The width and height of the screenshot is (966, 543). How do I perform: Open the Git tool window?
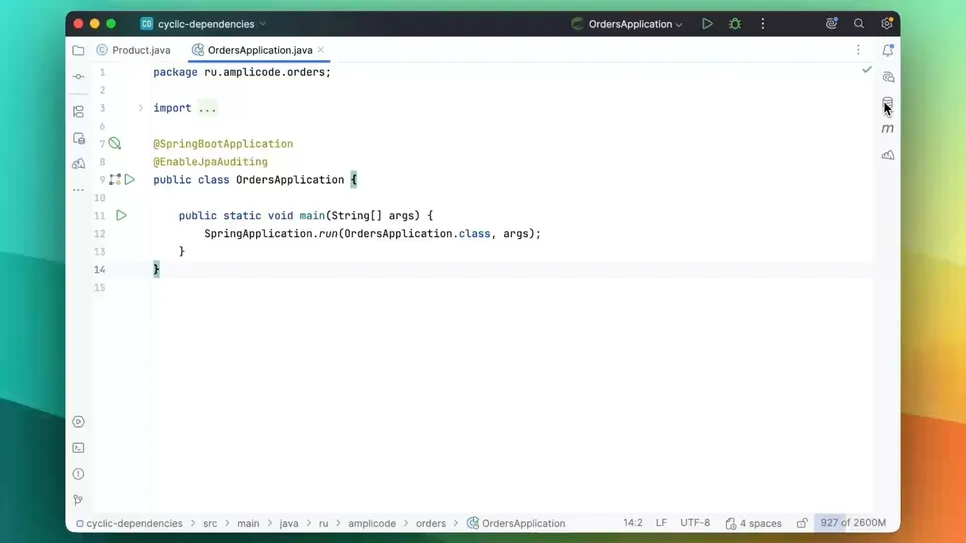coord(78,500)
